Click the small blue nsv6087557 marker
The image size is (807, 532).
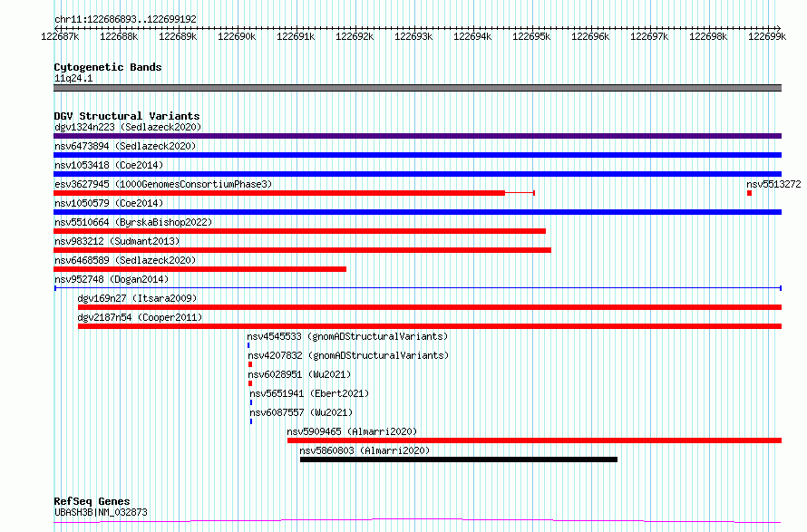pyautogui.click(x=251, y=421)
